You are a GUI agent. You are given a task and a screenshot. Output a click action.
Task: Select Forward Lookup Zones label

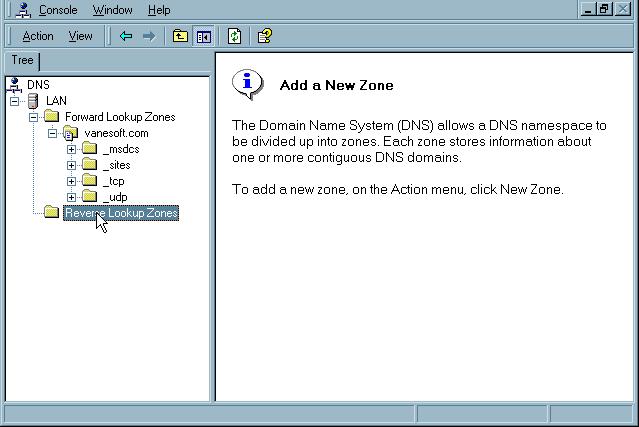point(120,117)
